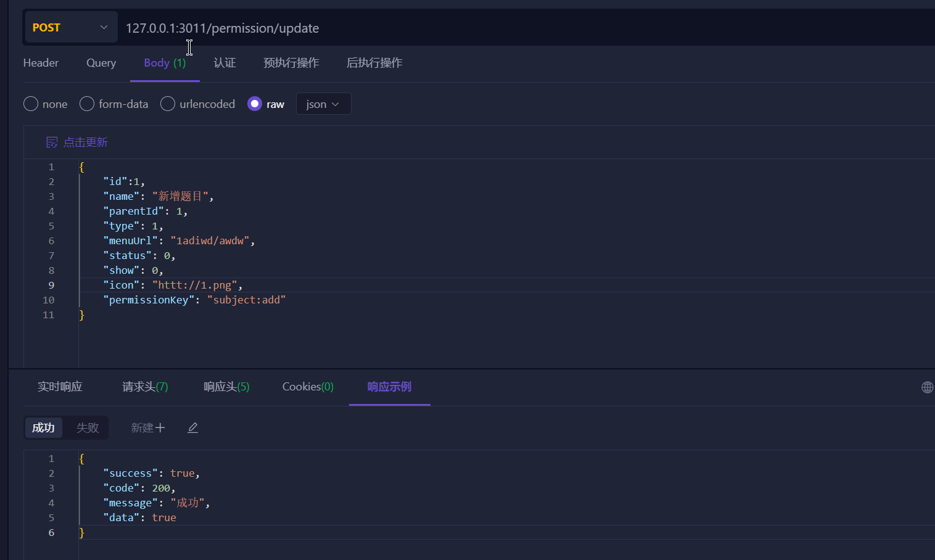Image resolution: width=935 pixels, height=560 pixels.
Task: Open the 预执行操作 tab
Action: [291, 63]
